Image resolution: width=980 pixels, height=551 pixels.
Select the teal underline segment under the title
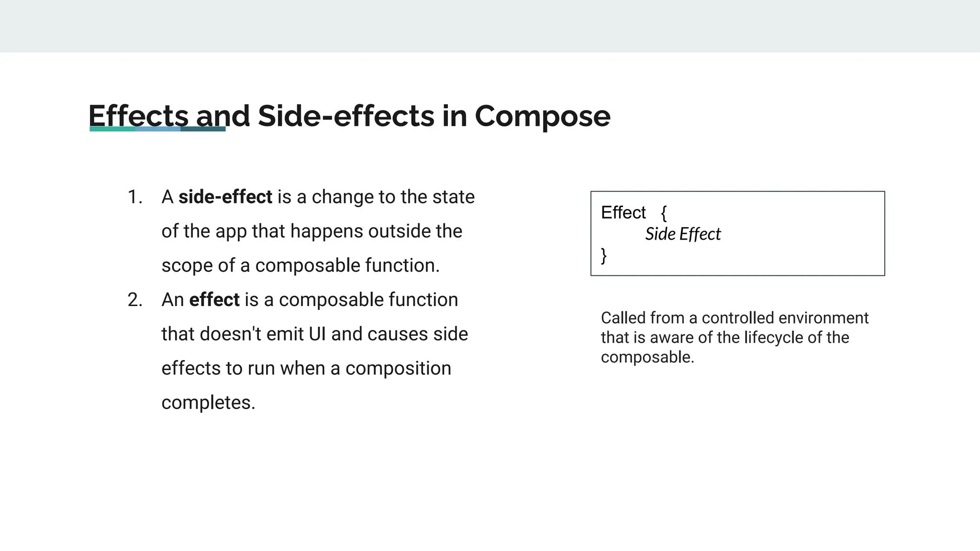112,129
